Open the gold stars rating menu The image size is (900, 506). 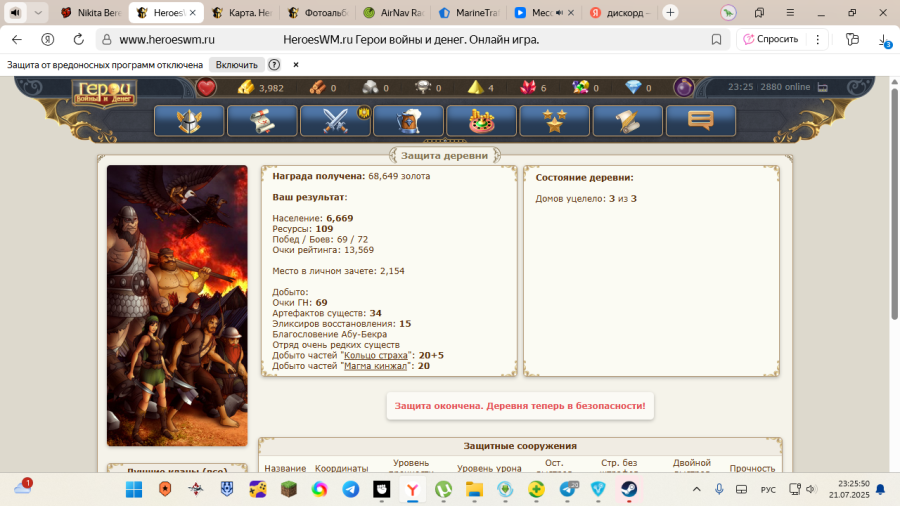click(554, 120)
